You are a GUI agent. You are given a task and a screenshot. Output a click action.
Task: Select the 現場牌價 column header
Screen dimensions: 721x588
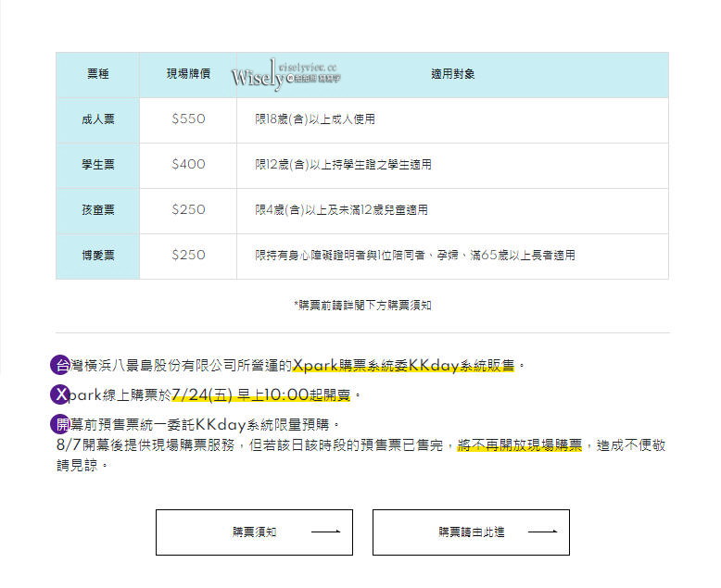pyautogui.click(x=188, y=74)
